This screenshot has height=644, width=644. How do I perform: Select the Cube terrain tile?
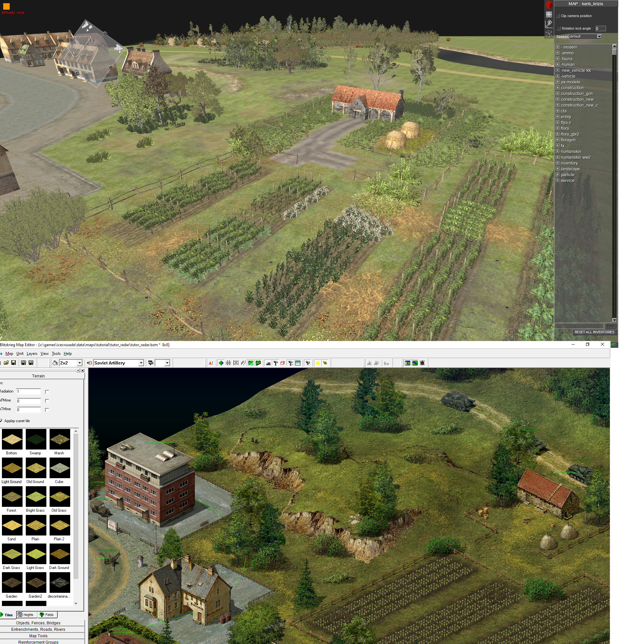click(60, 468)
